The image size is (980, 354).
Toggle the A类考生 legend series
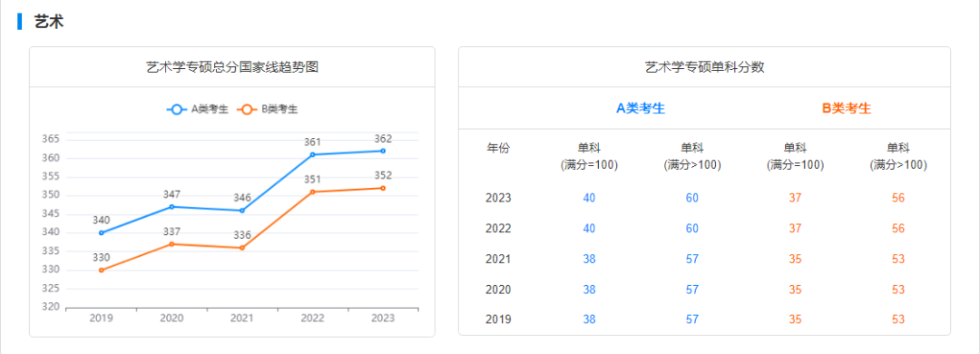(x=198, y=110)
